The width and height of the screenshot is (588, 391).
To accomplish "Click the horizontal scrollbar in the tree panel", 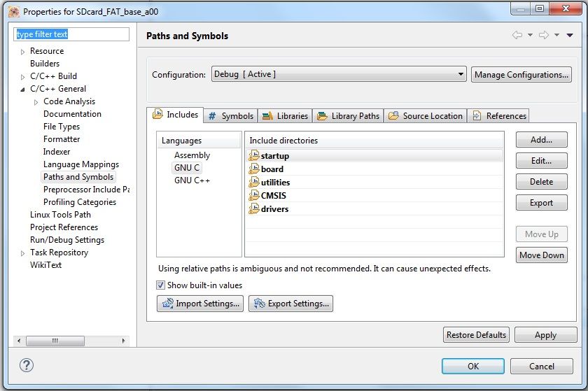I will [71, 341].
